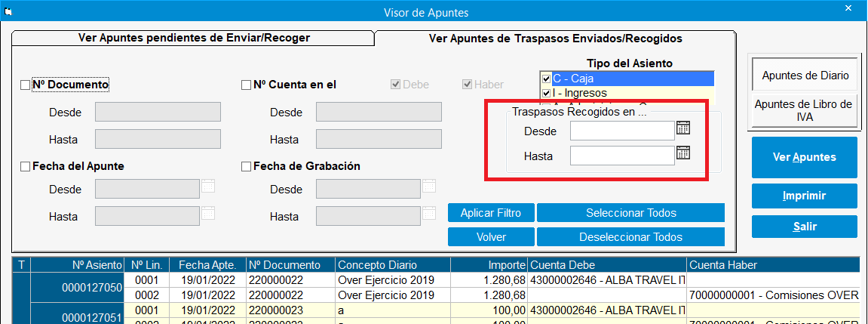Click the T column header
The width and height of the screenshot is (868, 324).
point(21,264)
